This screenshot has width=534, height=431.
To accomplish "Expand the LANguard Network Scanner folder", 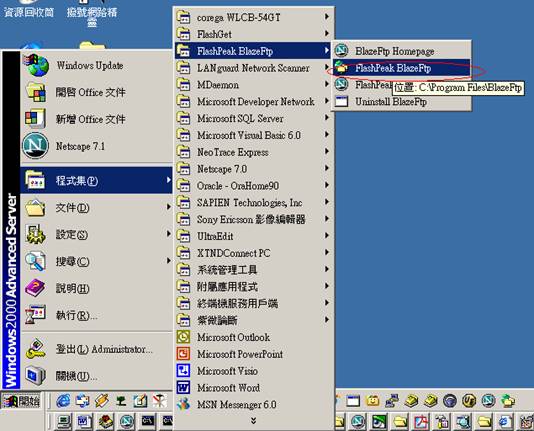I will coord(253,68).
